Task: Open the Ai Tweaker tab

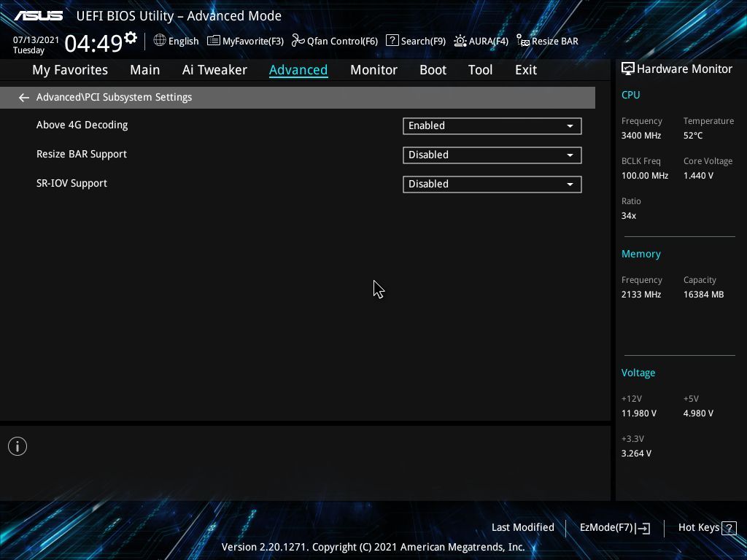Action: point(214,70)
